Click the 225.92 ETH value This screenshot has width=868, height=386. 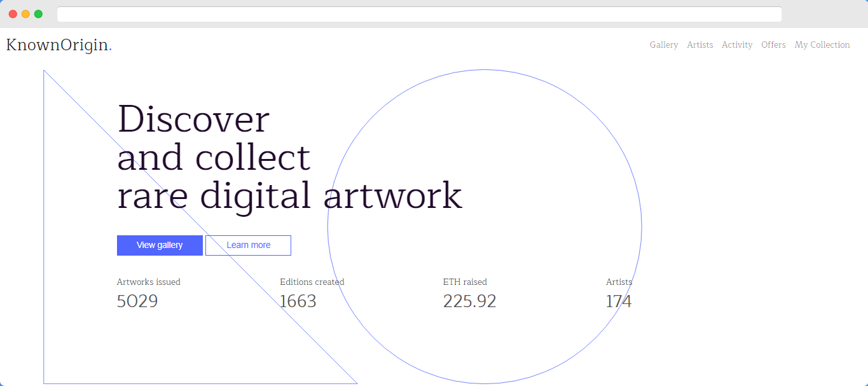coord(469,301)
